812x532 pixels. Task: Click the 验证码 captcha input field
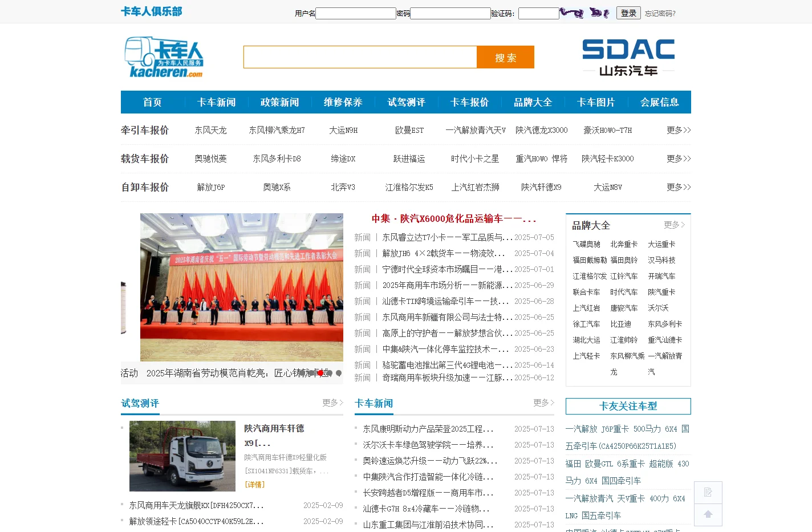(x=539, y=13)
